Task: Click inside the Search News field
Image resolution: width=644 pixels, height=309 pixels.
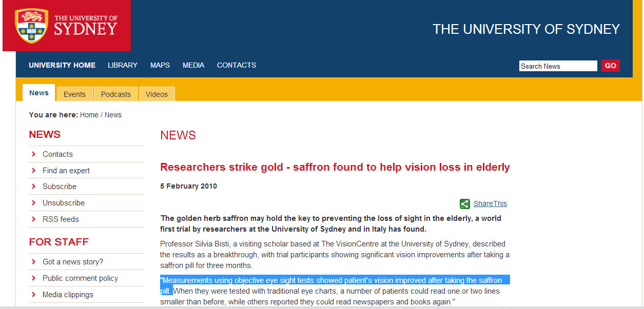Action: click(558, 66)
